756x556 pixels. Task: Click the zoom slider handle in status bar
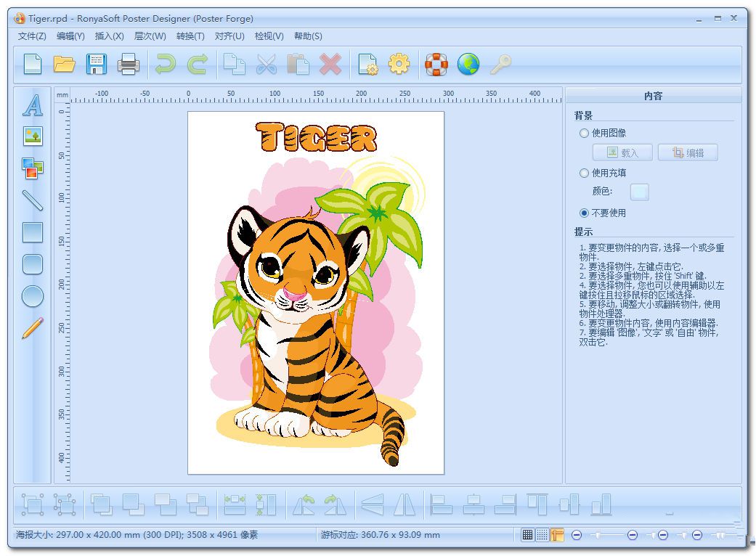(597, 535)
